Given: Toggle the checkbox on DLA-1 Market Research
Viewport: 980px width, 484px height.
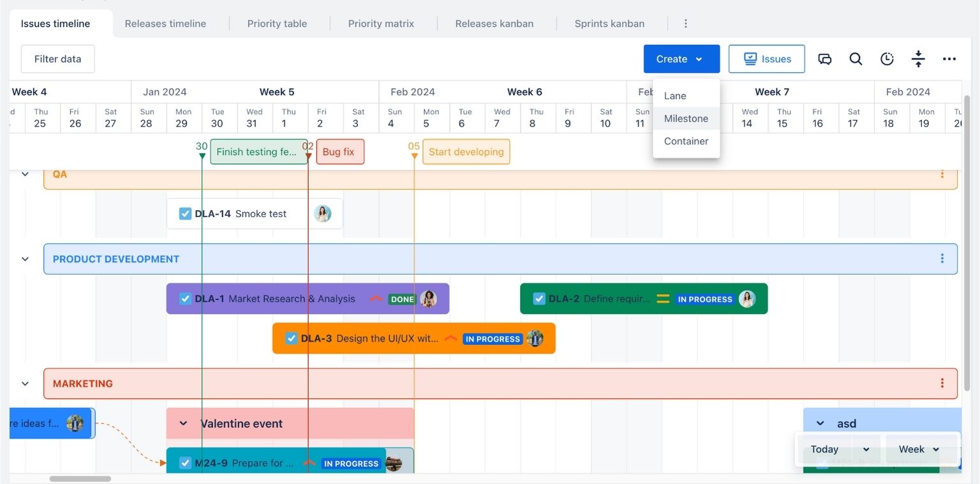Looking at the screenshot, I should point(185,298).
